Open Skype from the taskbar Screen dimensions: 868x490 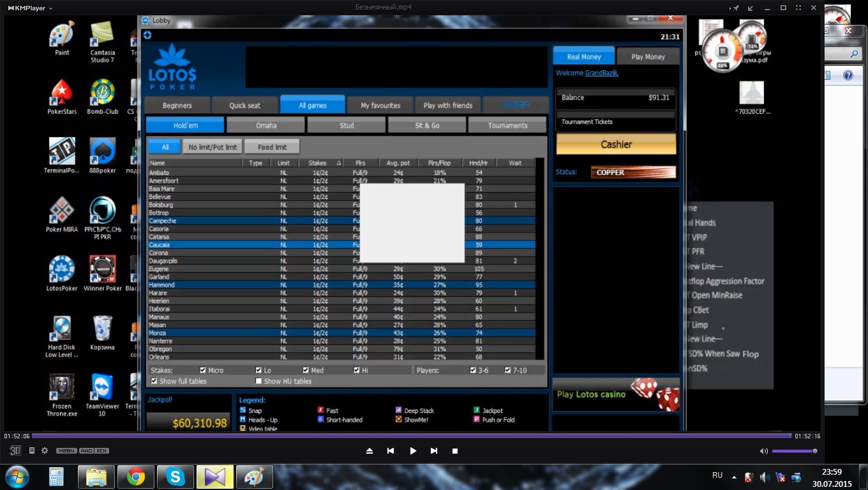point(175,477)
